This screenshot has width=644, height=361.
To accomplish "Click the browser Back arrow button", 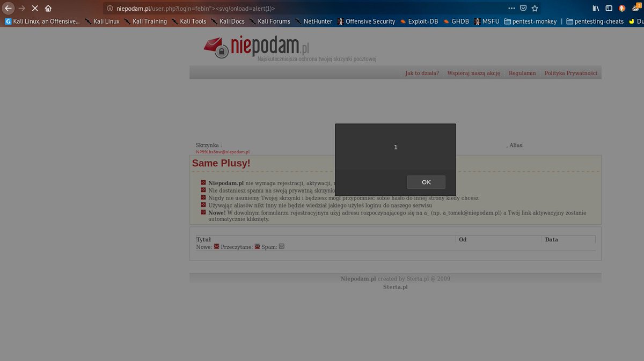I will coord(8,8).
